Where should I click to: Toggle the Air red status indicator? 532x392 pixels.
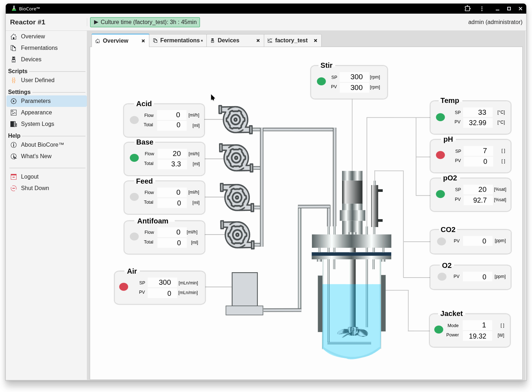point(124,287)
